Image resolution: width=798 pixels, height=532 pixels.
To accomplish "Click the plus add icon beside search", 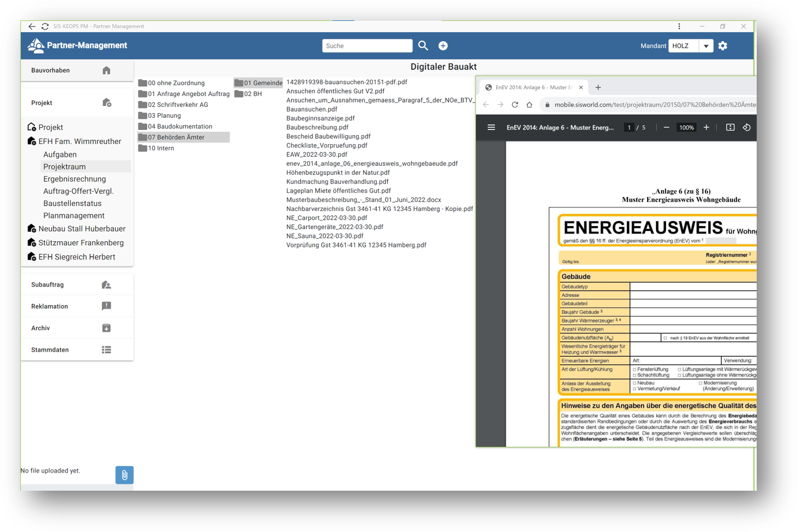I will [443, 46].
